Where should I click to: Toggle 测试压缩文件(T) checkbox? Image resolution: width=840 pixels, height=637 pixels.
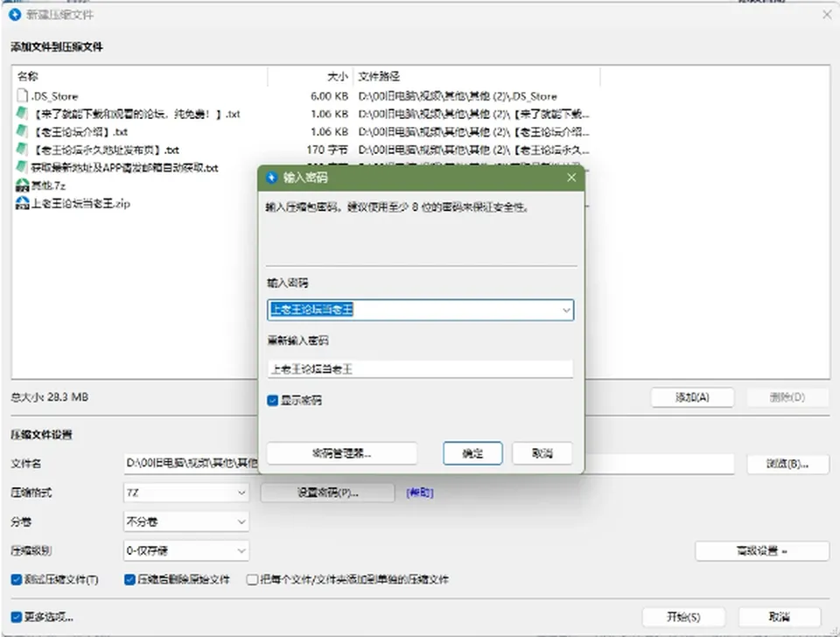pyautogui.click(x=17, y=579)
